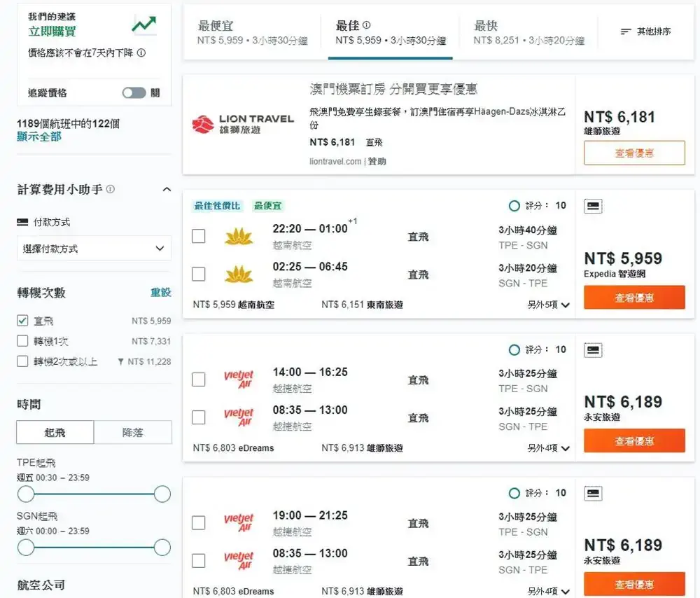Click the payment card icon beside 付款方式

click(x=24, y=222)
